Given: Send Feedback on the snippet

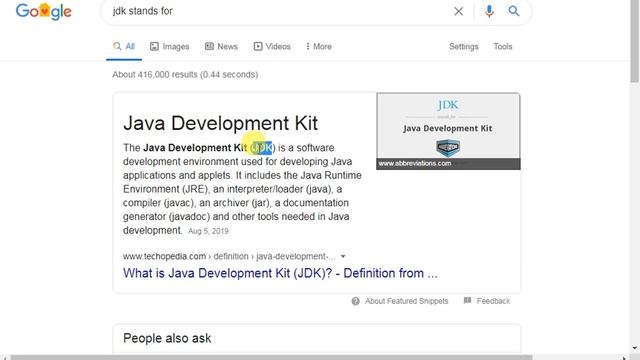Looking at the screenshot, I should pos(493,301).
